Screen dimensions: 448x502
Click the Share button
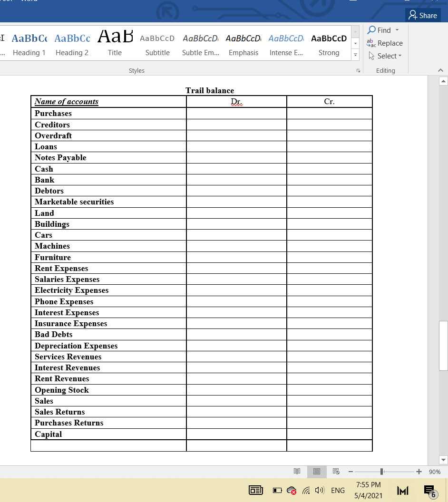pos(423,15)
